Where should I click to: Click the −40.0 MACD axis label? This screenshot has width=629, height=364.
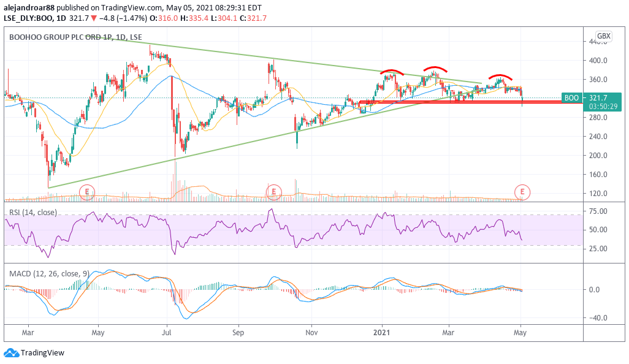(597, 318)
